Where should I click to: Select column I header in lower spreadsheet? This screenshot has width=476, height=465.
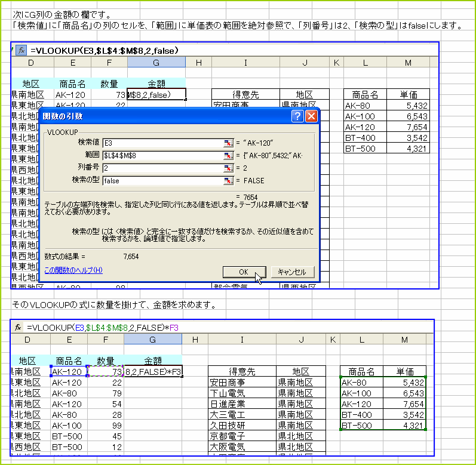(242, 340)
